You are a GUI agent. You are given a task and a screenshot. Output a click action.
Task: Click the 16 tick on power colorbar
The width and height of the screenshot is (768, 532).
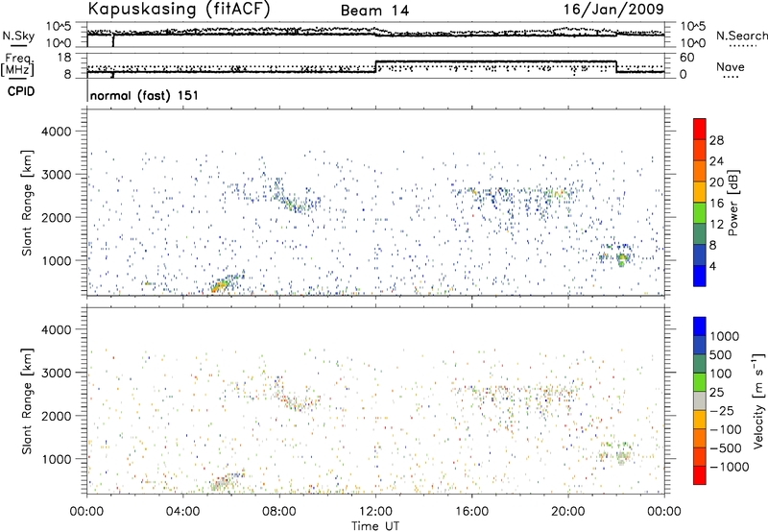click(x=716, y=204)
